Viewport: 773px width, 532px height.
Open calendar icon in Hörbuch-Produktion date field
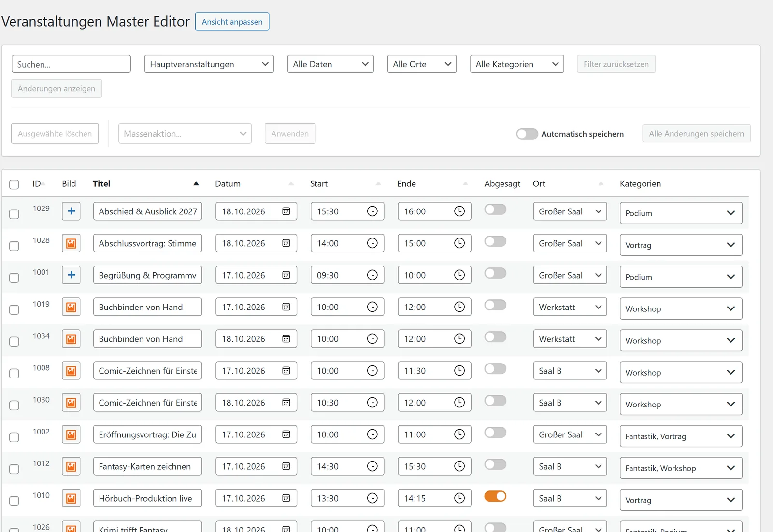(x=286, y=498)
